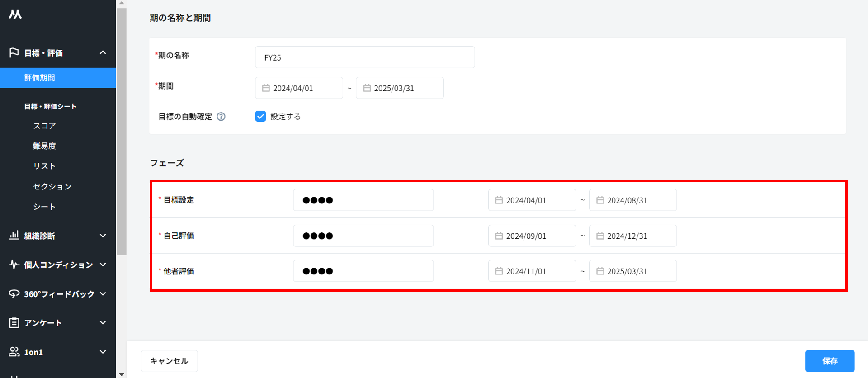Uncheck the 設定する auto-confirm checkbox

[x=260, y=117]
